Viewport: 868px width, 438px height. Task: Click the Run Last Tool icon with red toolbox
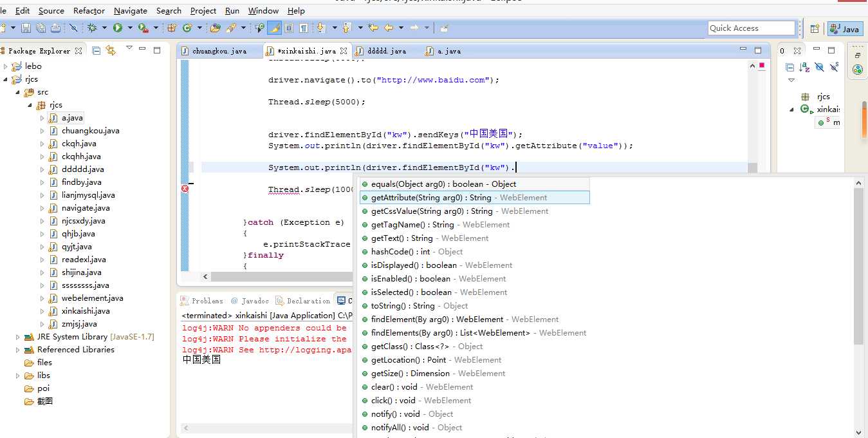[x=143, y=28]
